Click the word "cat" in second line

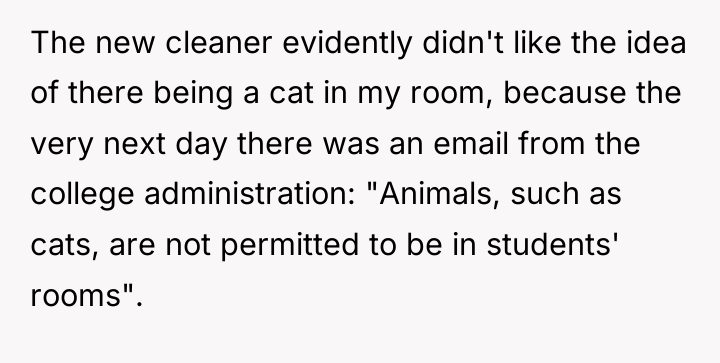[x=291, y=93]
